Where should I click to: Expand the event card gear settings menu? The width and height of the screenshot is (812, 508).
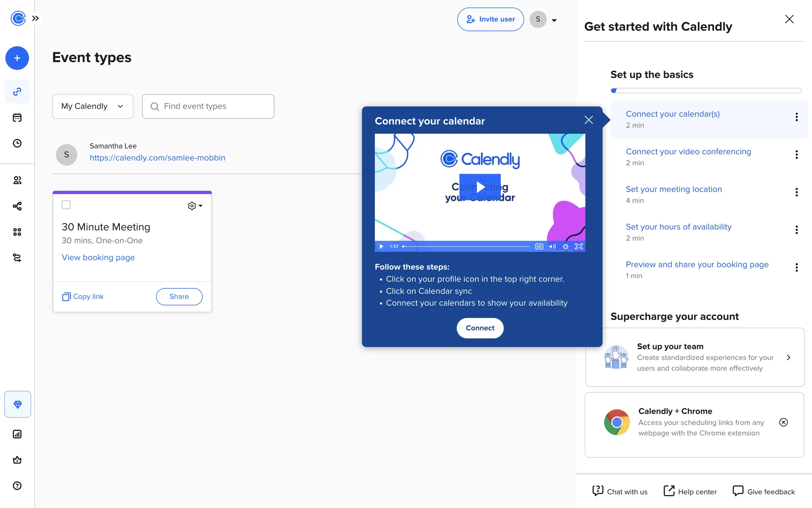(195, 206)
